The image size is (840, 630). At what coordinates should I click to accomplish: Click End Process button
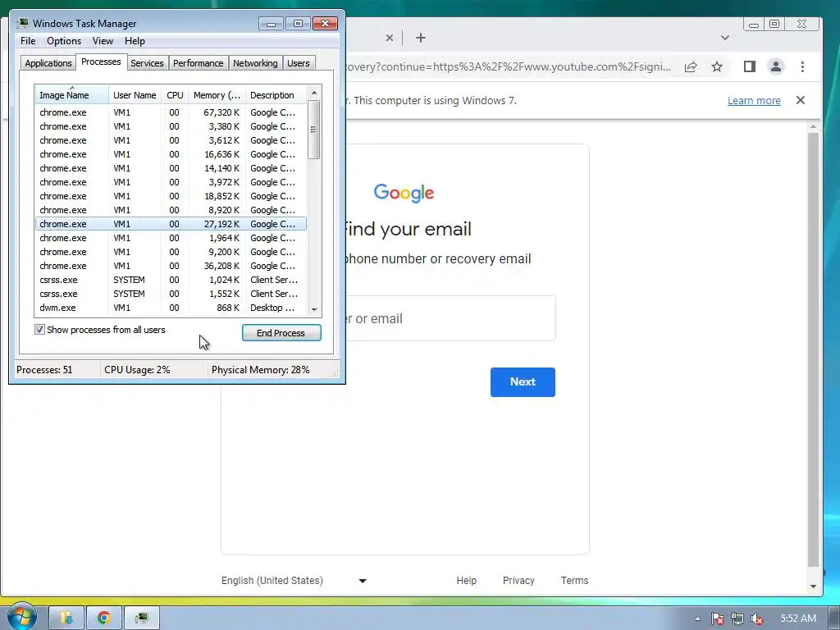tap(281, 333)
